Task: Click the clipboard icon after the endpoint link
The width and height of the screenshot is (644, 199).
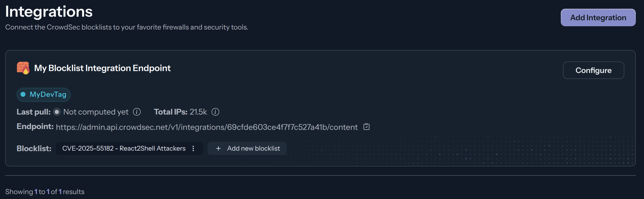Action: click(366, 127)
